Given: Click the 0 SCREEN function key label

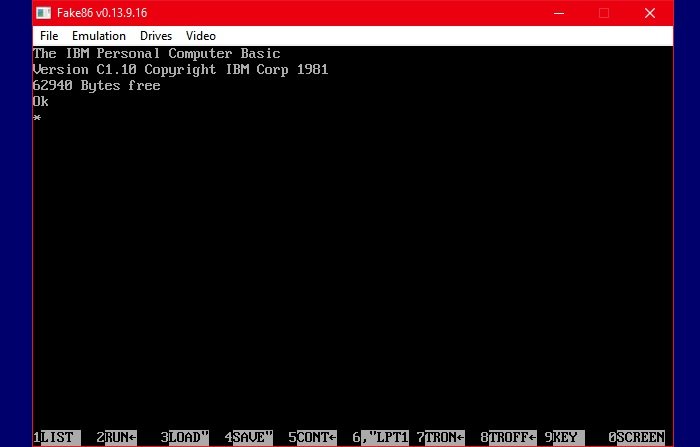Looking at the screenshot, I should pyautogui.click(x=637, y=437).
